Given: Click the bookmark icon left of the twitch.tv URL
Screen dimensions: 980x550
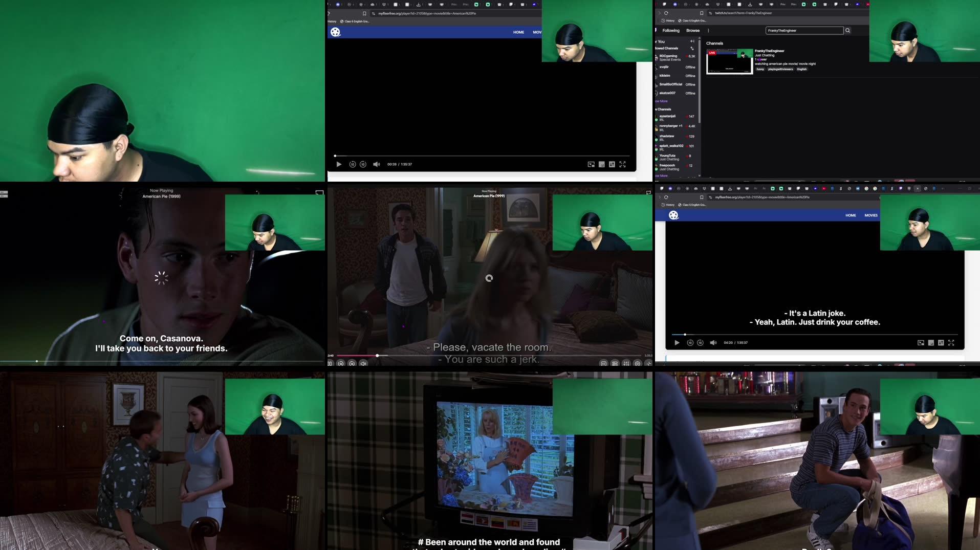Looking at the screenshot, I should (x=702, y=13).
